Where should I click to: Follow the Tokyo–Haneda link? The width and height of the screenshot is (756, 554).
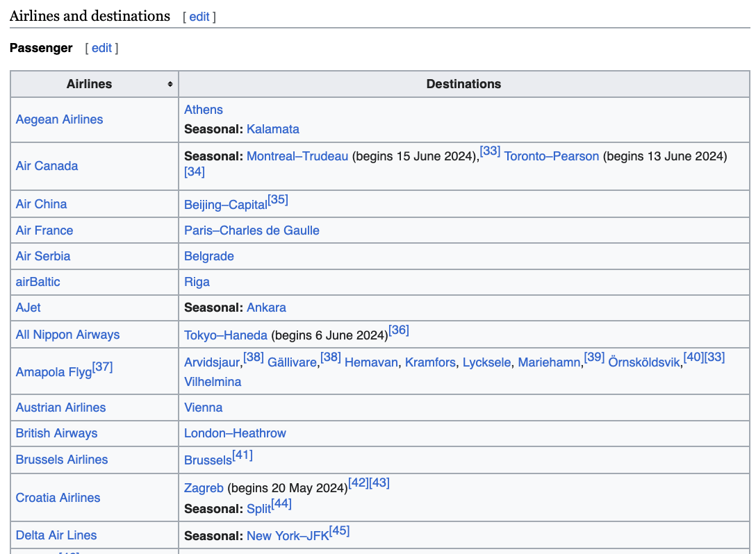coord(226,335)
